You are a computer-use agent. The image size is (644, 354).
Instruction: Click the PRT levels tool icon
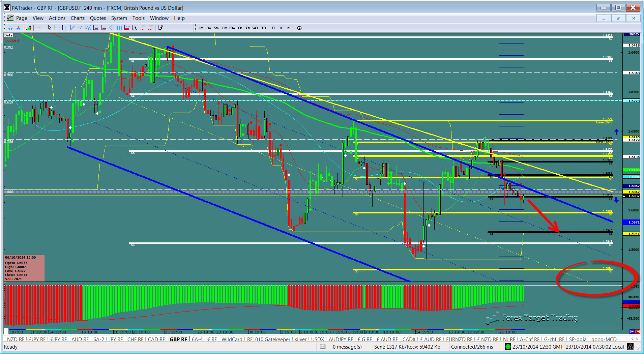[143, 28]
